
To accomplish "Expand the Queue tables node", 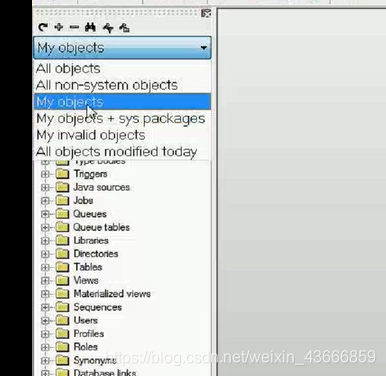I will click(x=45, y=227).
